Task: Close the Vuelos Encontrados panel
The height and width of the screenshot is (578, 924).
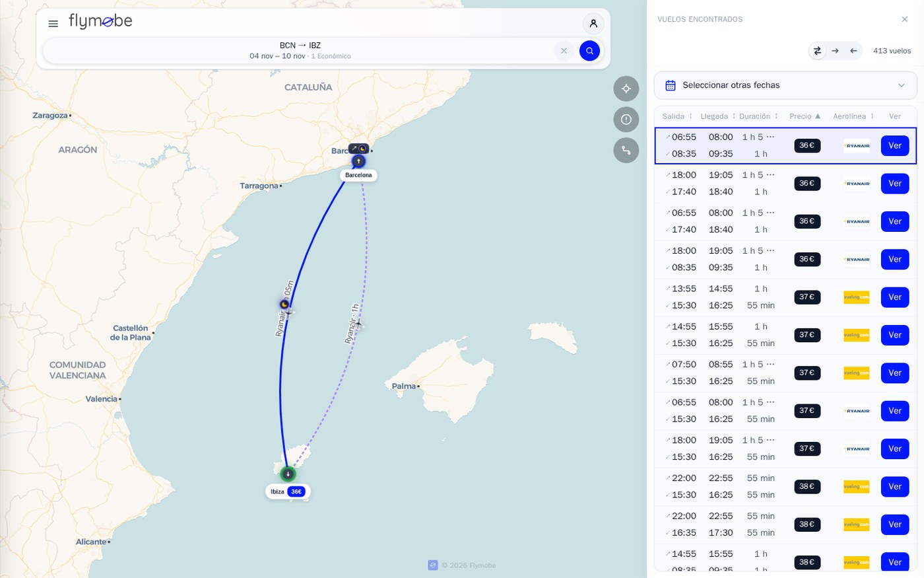Action: pos(905,19)
